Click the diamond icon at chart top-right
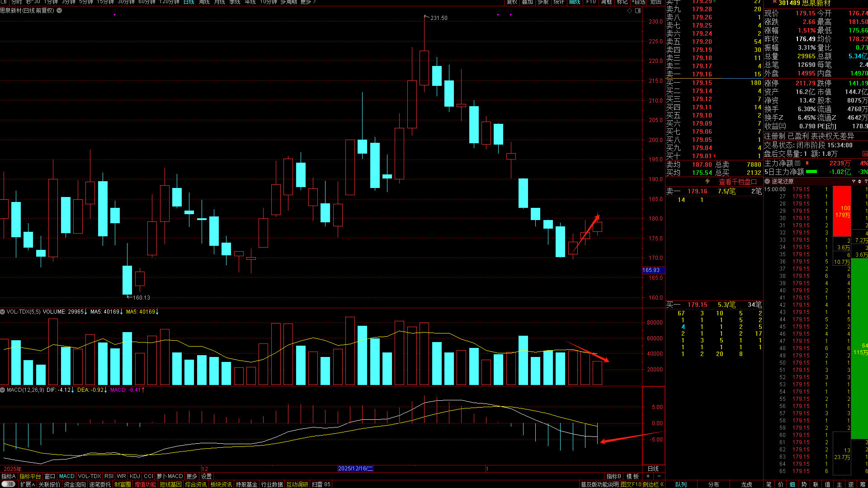 (629, 10)
